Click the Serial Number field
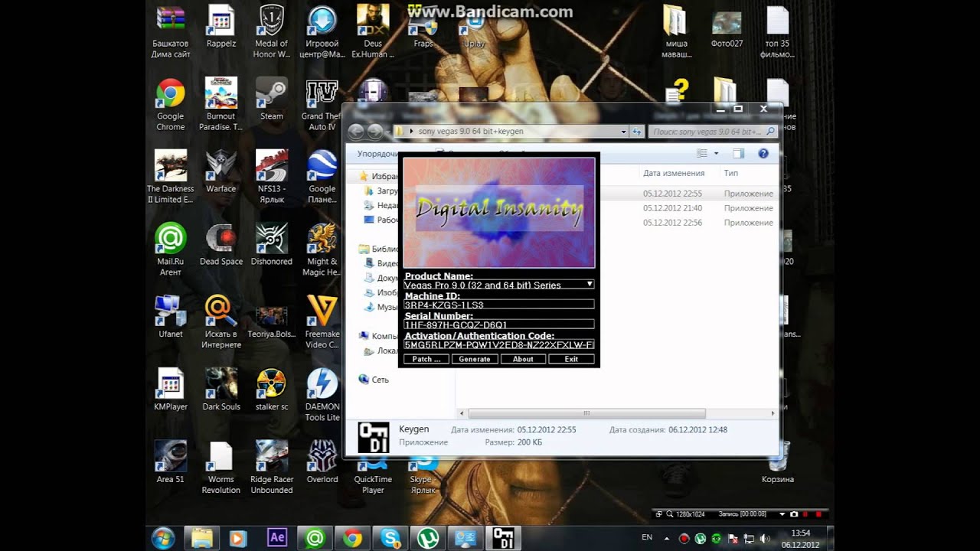The height and width of the screenshot is (551, 980). pos(499,324)
